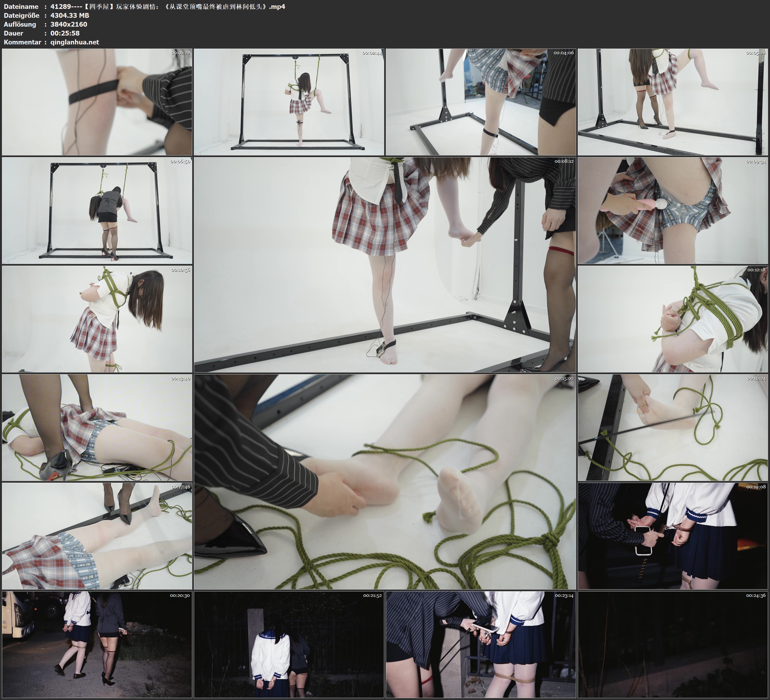Click the 00:12:18 preview thumbnail

click(673, 319)
